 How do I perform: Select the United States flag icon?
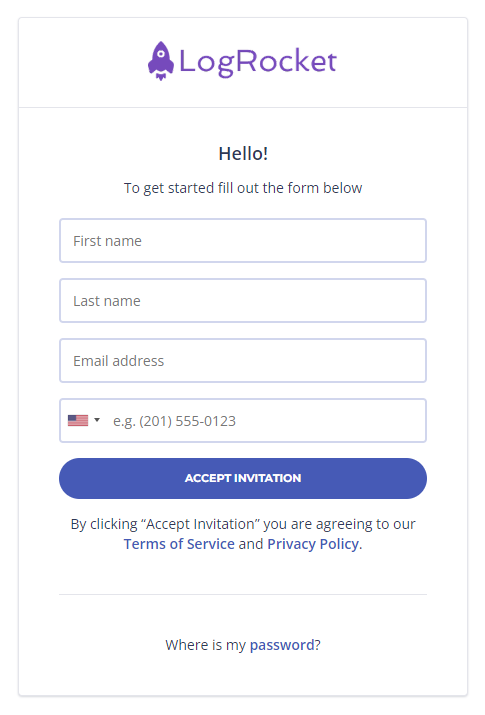point(78,420)
